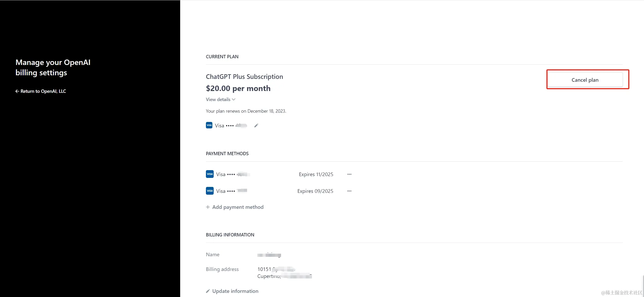Screen dimensions: 644x297
Task: Click Visa logo of card expiring 11/2025
Action: 210,174
